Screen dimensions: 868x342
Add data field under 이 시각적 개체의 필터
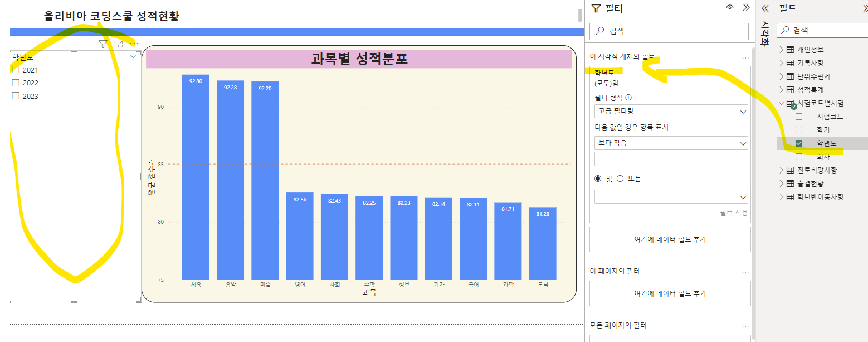tap(670, 239)
